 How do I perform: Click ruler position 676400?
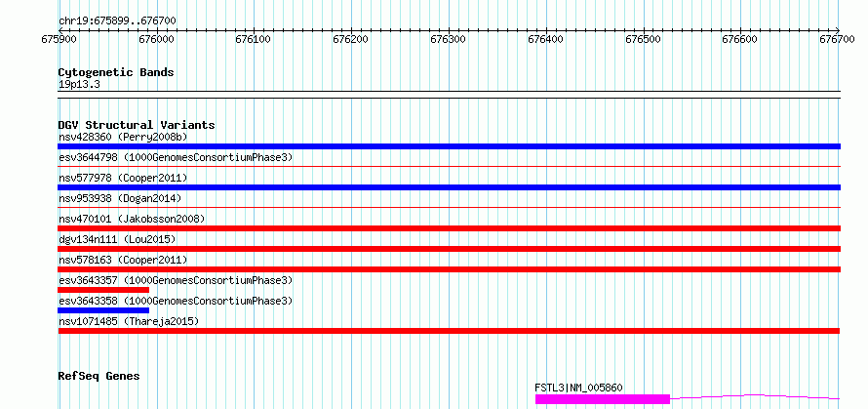[546, 39]
